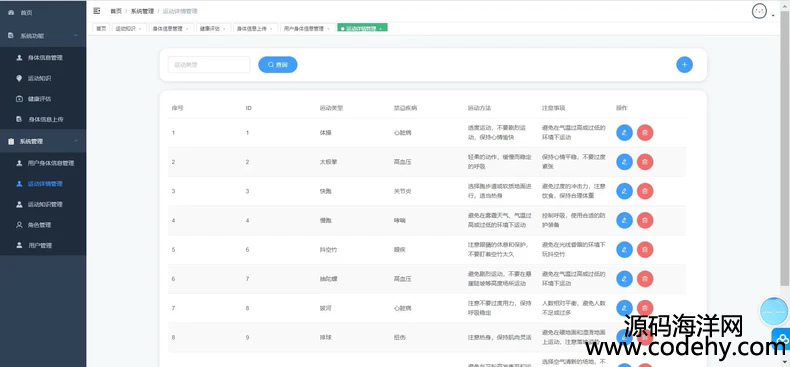Screen dimensions: 790x367
Task: Switch to the 用户身体信息管理 tab
Action: [304, 29]
